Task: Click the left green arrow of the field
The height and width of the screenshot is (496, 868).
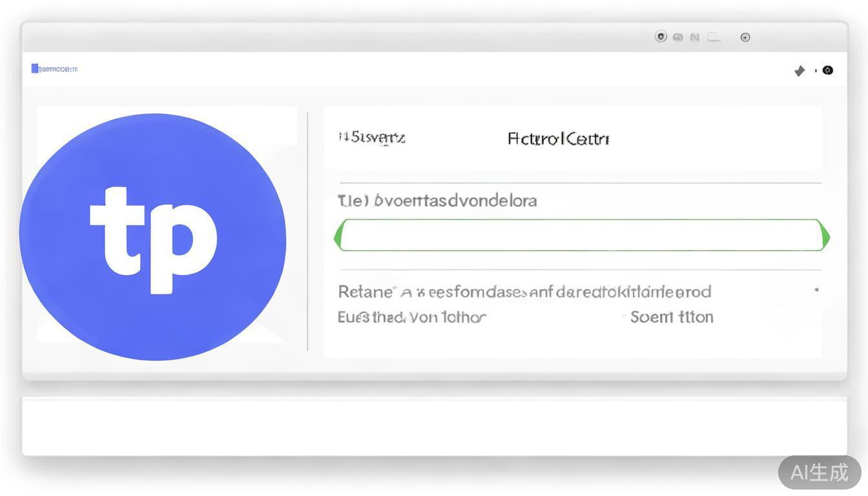Action: click(337, 236)
